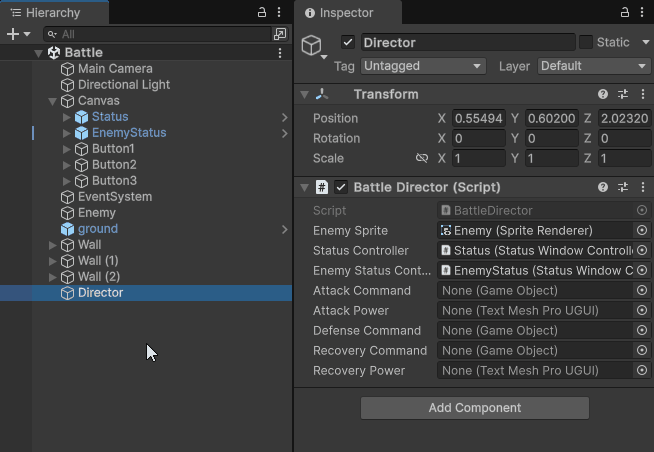Click the Hierarchy panel lock icon
The image size is (654, 452).
click(262, 12)
